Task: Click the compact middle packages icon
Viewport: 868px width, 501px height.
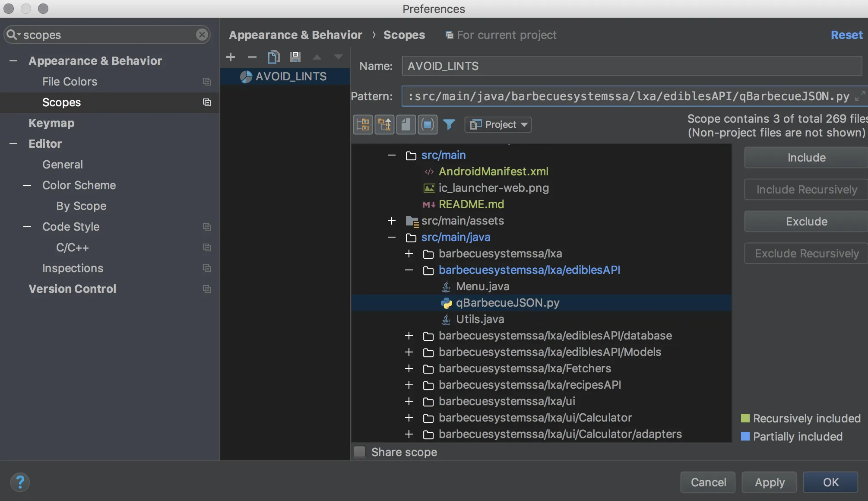Action: tap(384, 125)
